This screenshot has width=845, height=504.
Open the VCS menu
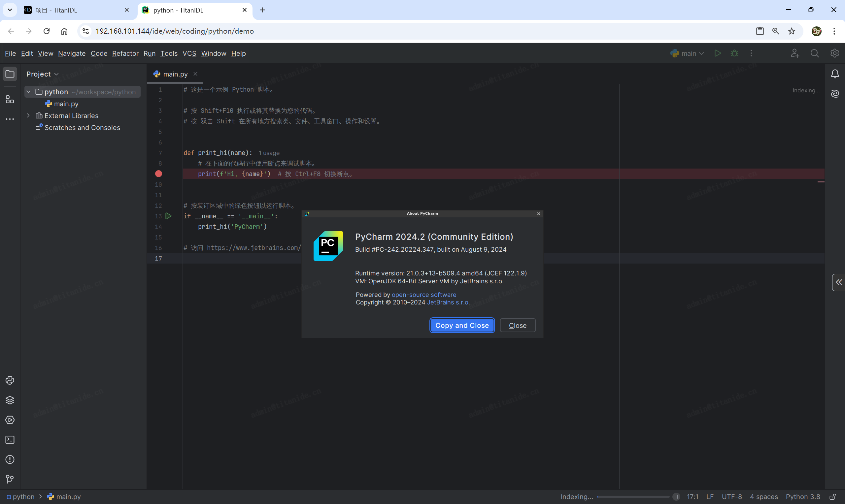click(189, 53)
